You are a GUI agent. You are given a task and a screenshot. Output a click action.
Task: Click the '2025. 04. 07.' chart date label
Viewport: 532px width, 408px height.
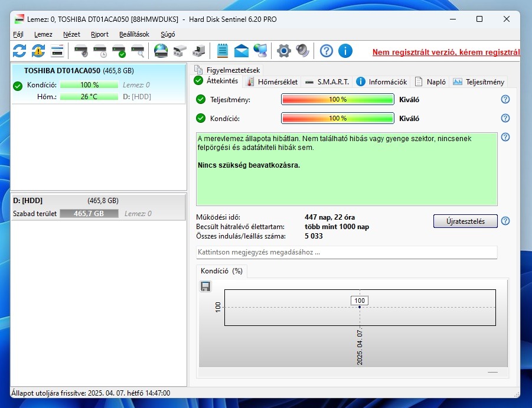coord(360,346)
